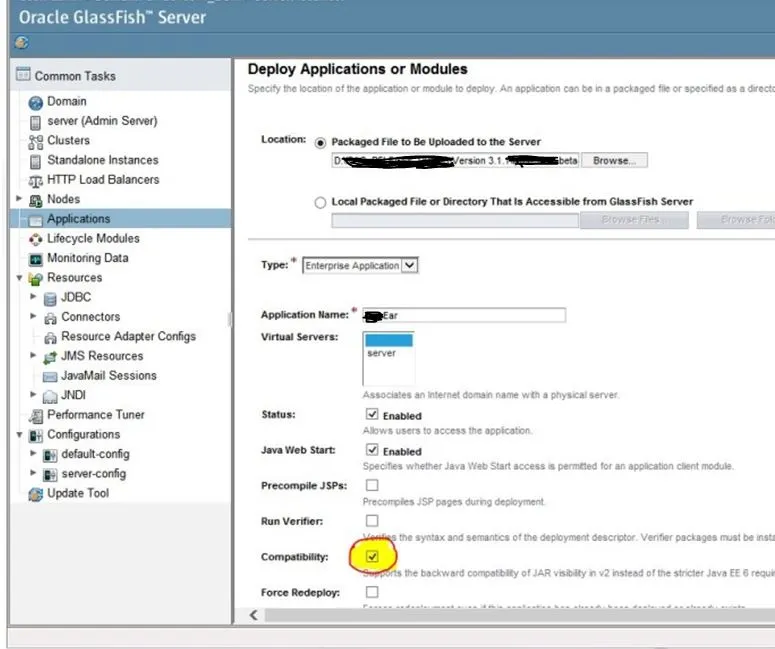The image size is (775, 649).
Task: Click the home icon under the GlassFish banner
Action: coord(21,43)
